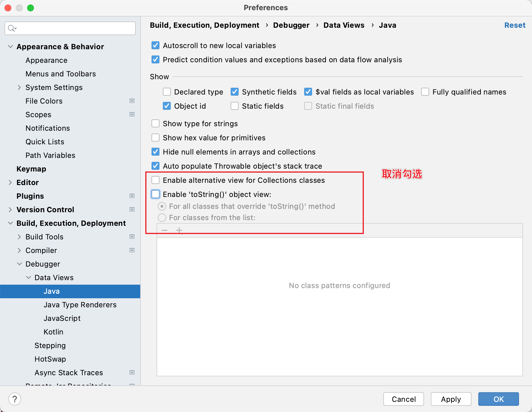Check the Declared type option
Viewport: 532px width, 412px height.
pos(167,92)
